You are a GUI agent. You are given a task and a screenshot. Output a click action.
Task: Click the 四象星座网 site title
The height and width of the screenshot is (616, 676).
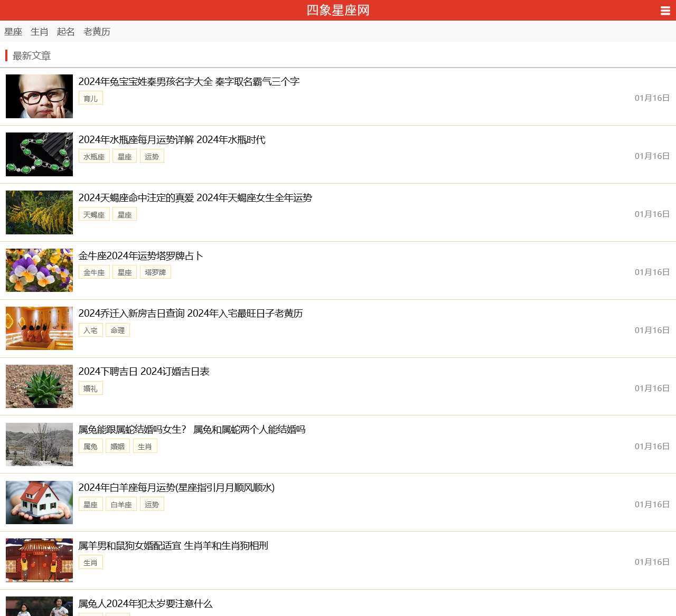pyautogui.click(x=338, y=10)
